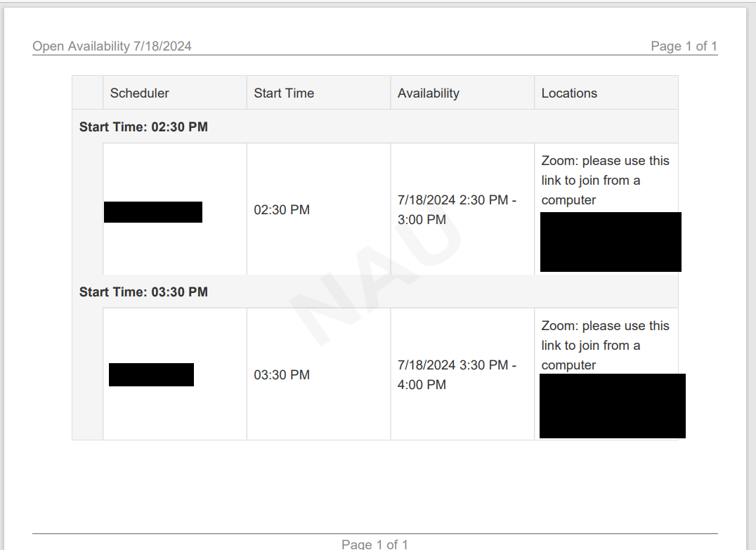Select the plain 02:30 PM start time cell
Image resolution: width=756 pixels, height=550 pixels.
pyautogui.click(x=282, y=210)
